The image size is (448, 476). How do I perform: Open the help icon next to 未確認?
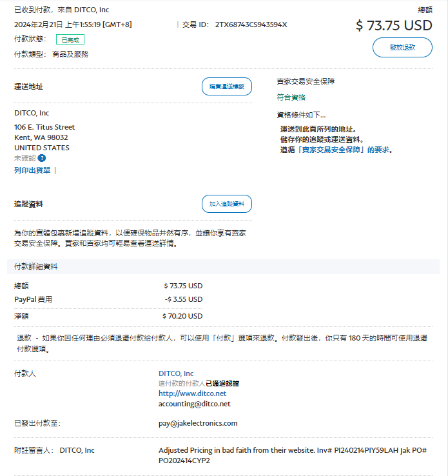pyautogui.click(x=42, y=158)
